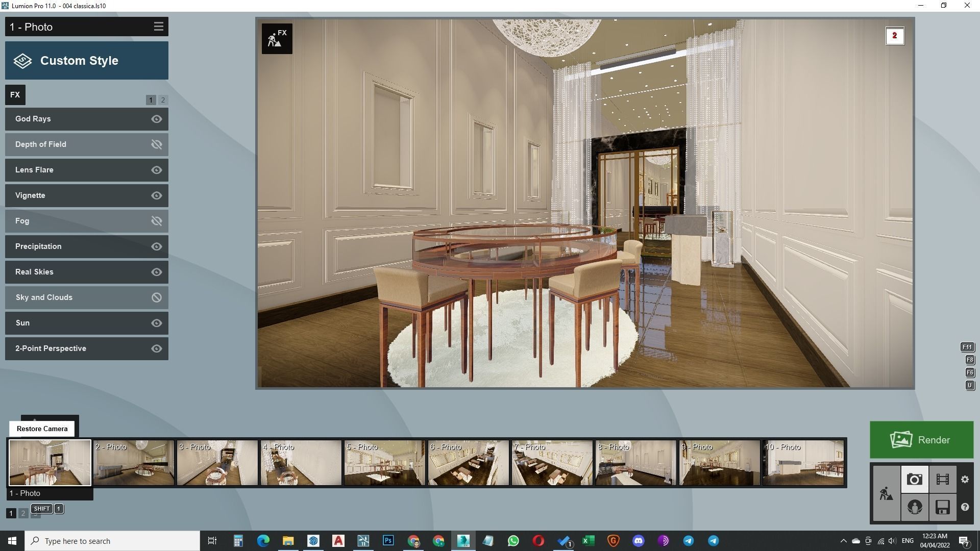Select the 4 - Photo thumbnail

[301, 463]
